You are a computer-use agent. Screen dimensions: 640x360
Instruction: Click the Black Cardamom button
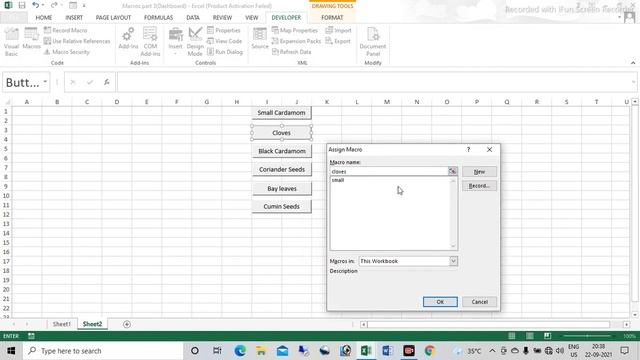coord(282,151)
